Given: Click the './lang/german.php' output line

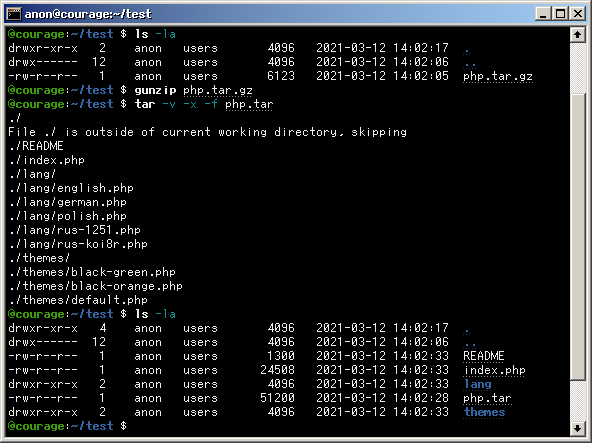Looking at the screenshot, I should click(x=68, y=202).
